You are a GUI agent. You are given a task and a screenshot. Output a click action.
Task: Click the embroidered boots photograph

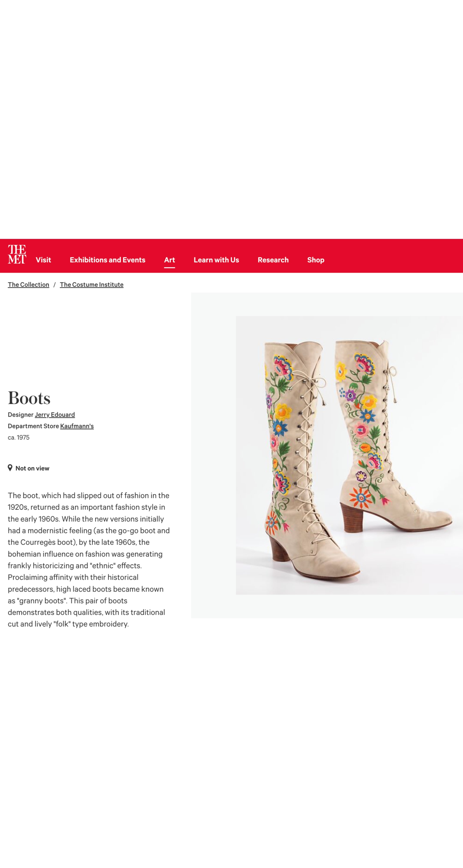coord(349,455)
